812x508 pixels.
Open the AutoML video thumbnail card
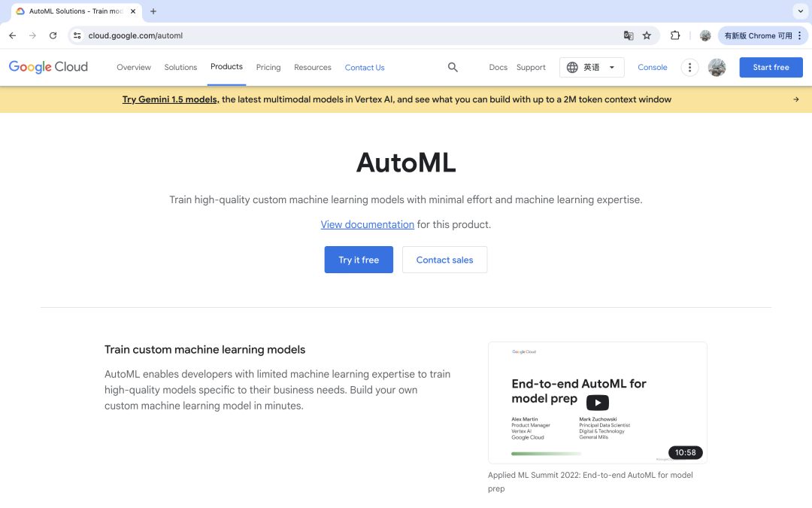(597, 403)
